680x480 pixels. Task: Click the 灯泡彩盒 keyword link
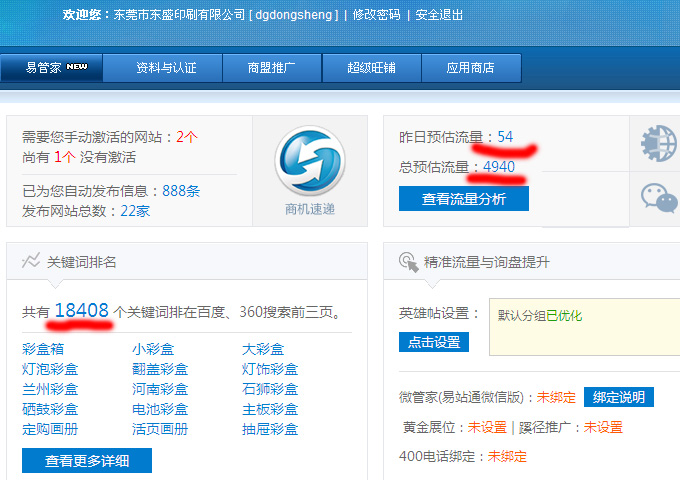click(50, 369)
